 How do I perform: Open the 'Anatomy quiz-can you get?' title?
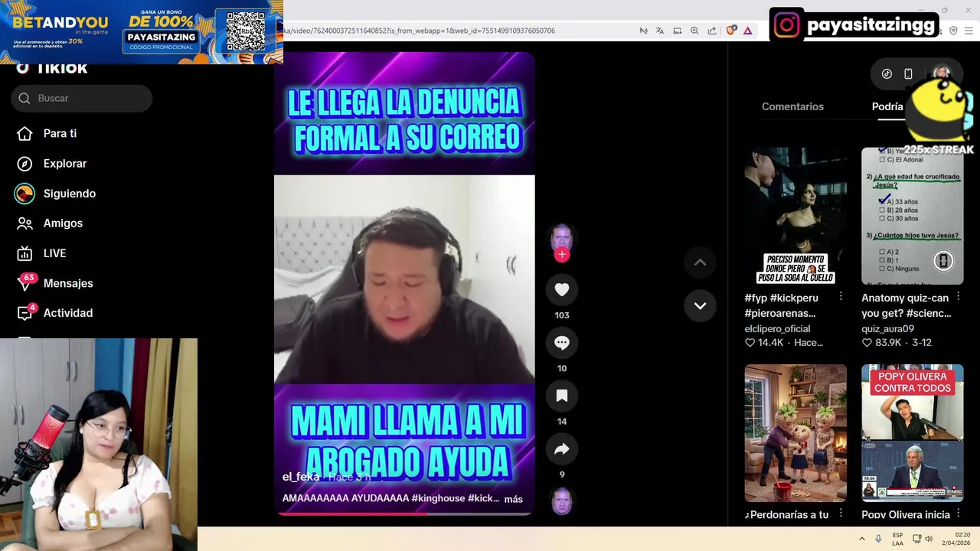pos(906,305)
